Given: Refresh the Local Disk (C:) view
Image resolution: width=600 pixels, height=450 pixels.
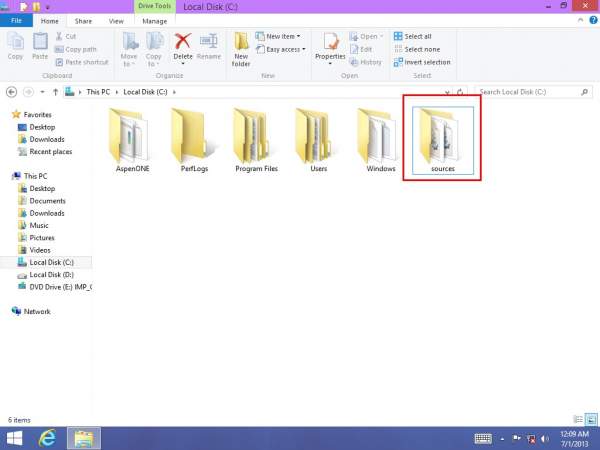Looking at the screenshot, I should coord(460,92).
